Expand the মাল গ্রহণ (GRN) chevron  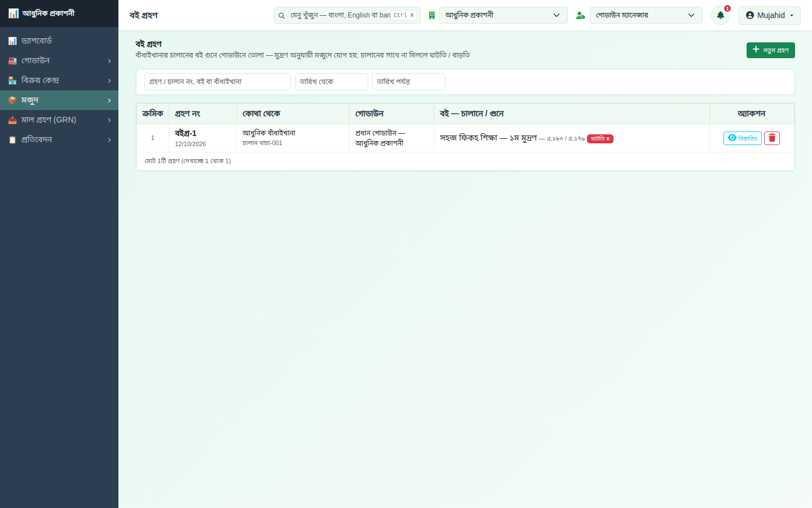109,120
